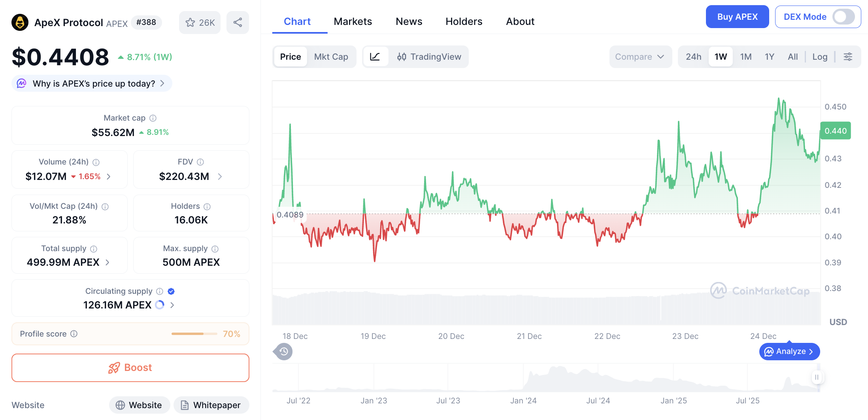868x420 pixels.
Task: Click the chart history clock icon
Action: [283, 351]
